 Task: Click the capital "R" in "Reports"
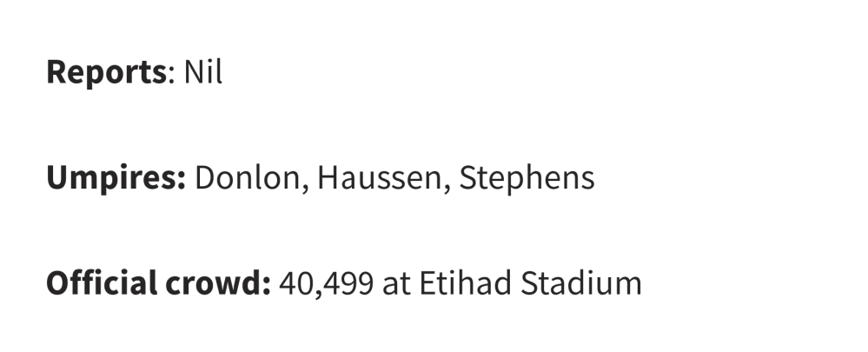point(56,73)
